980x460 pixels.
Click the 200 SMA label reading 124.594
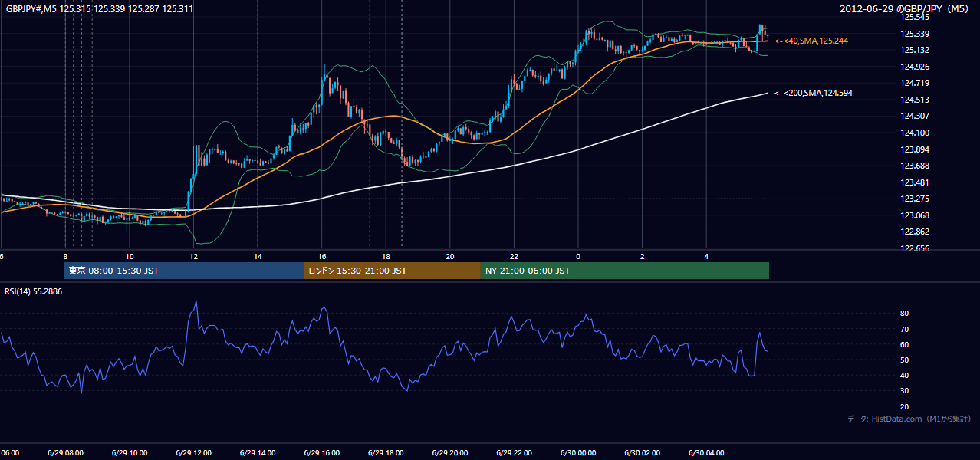(x=814, y=93)
